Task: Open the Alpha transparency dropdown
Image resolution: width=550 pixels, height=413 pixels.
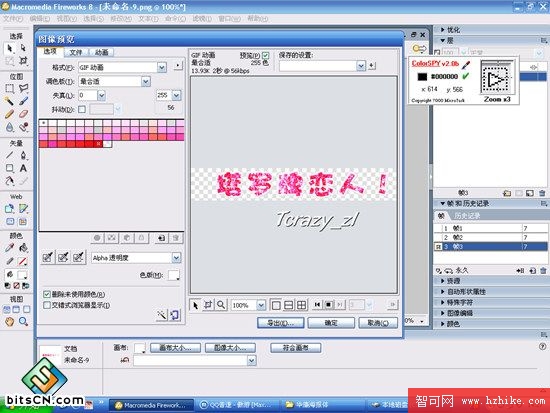Action: click(x=176, y=258)
